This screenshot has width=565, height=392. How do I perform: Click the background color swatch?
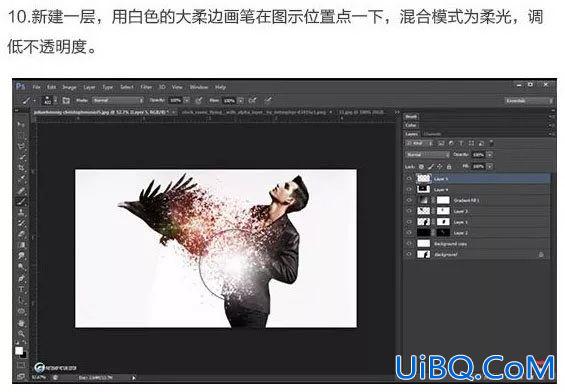23,355
